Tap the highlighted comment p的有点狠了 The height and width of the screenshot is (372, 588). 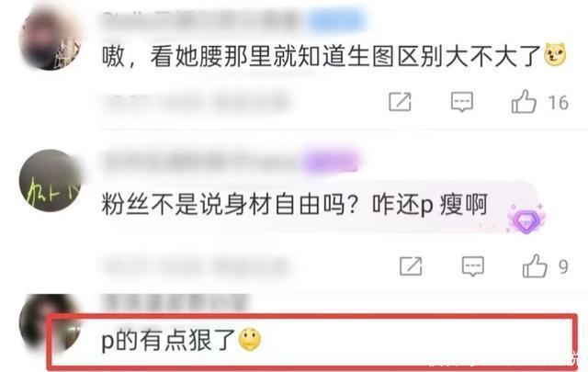click(x=312, y=341)
